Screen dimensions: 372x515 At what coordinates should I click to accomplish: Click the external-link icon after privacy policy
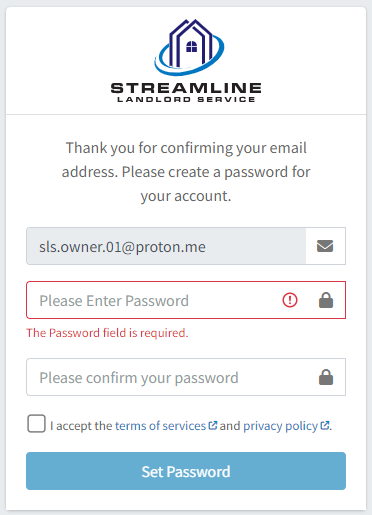pyautogui.click(x=325, y=425)
